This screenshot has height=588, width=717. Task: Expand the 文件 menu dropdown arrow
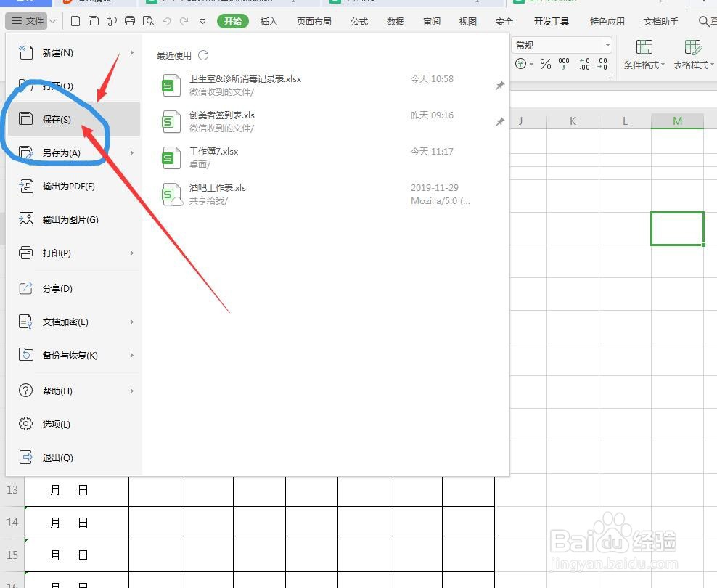coord(53,22)
